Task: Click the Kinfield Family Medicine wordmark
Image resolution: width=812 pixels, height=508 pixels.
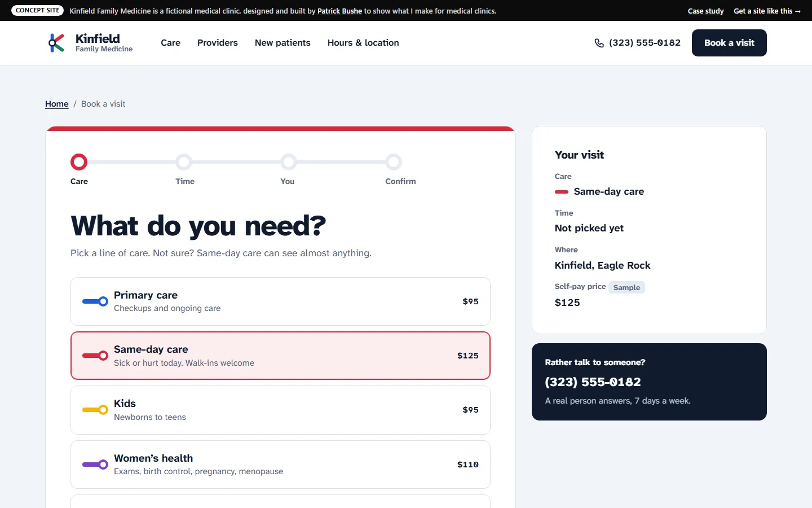Action: click(x=104, y=43)
